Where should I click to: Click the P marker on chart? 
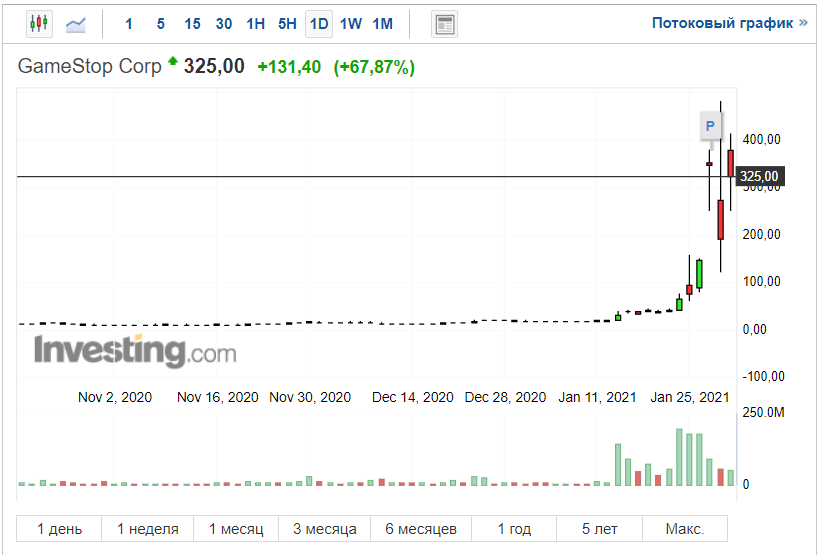pyautogui.click(x=710, y=126)
